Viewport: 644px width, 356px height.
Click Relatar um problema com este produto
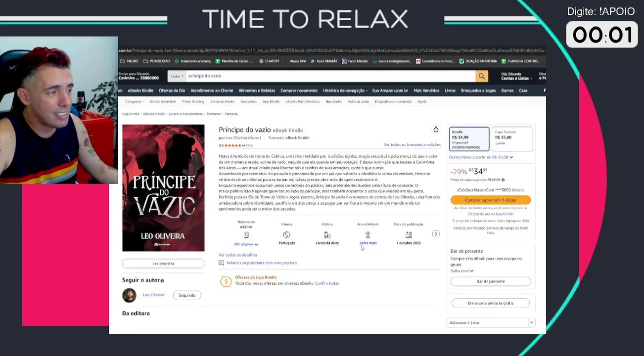pos(262,263)
